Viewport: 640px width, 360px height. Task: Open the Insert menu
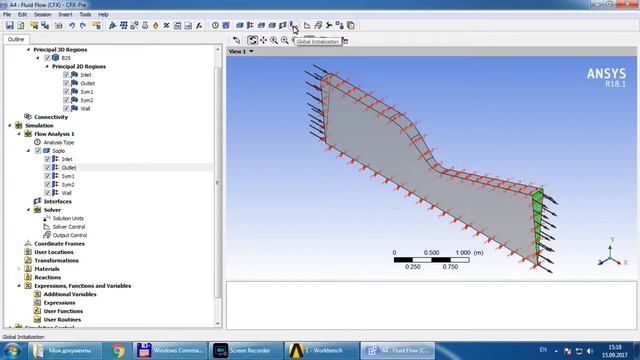(x=65, y=14)
